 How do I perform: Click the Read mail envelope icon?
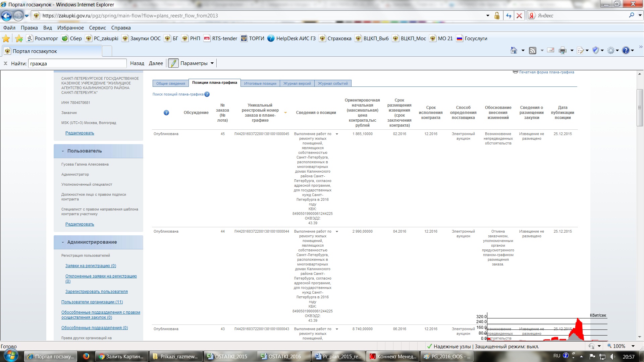tap(550, 50)
